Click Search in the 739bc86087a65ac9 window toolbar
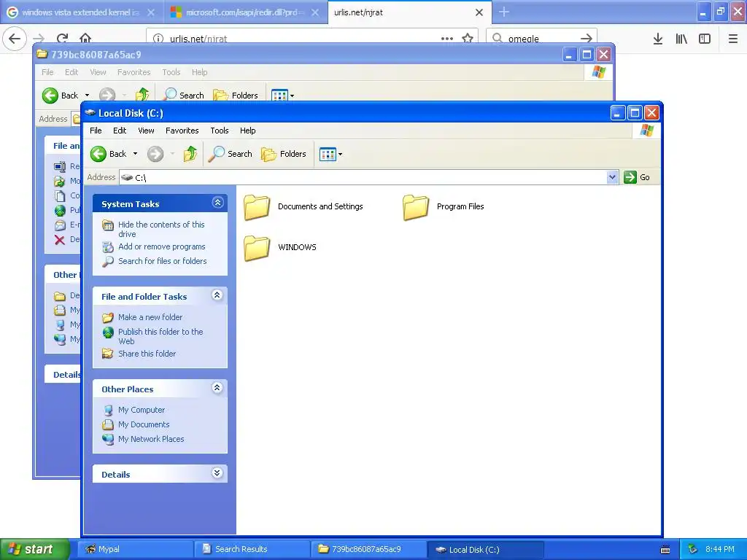The height and width of the screenshot is (560, 747). click(183, 96)
